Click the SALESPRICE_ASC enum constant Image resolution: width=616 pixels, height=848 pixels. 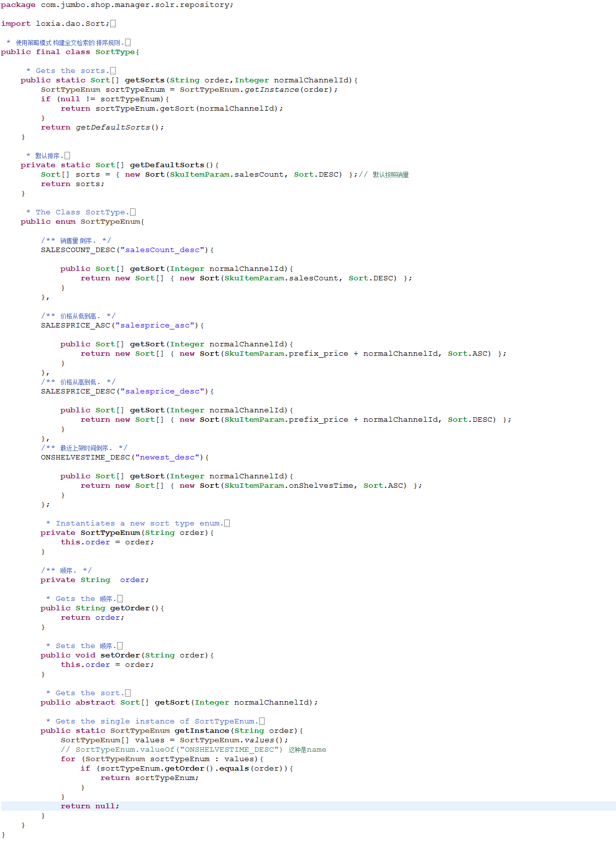click(x=75, y=326)
